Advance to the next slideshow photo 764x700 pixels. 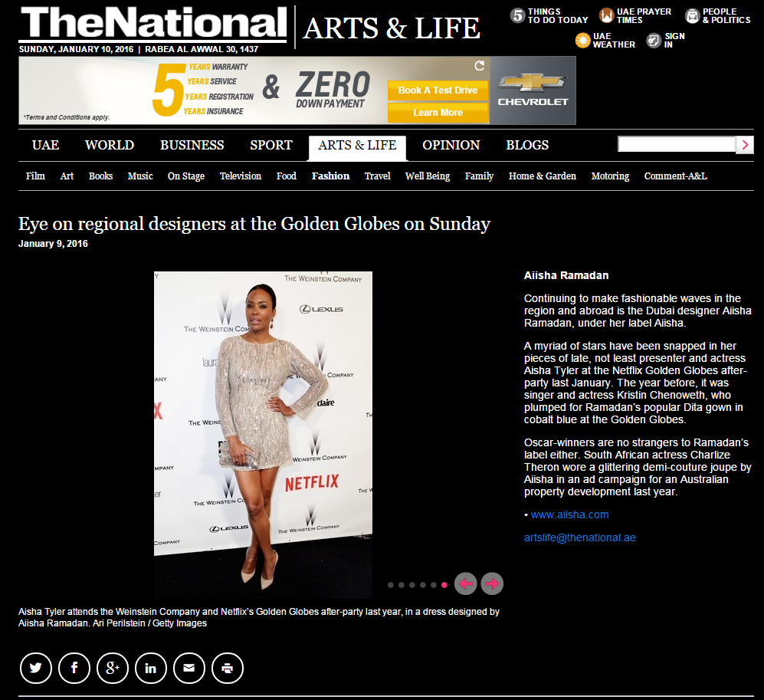492,583
